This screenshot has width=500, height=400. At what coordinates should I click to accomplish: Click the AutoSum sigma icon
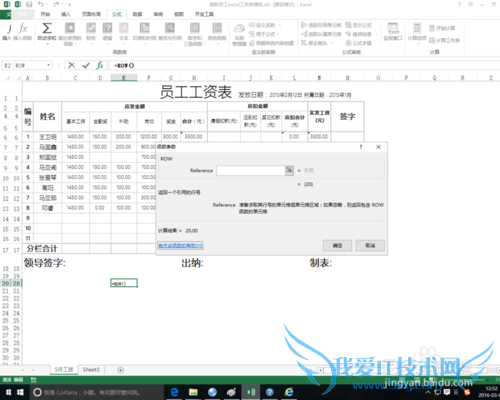47,28
